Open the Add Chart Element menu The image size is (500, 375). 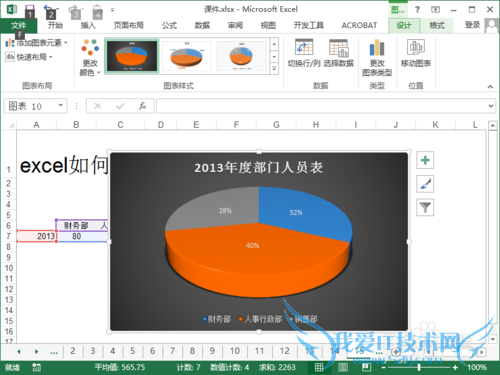coord(36,43)
